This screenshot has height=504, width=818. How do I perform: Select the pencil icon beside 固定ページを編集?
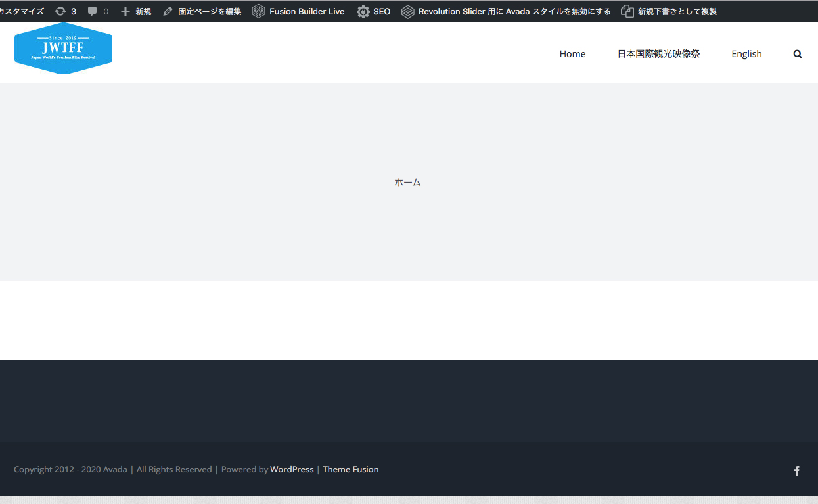click(168, 11)
